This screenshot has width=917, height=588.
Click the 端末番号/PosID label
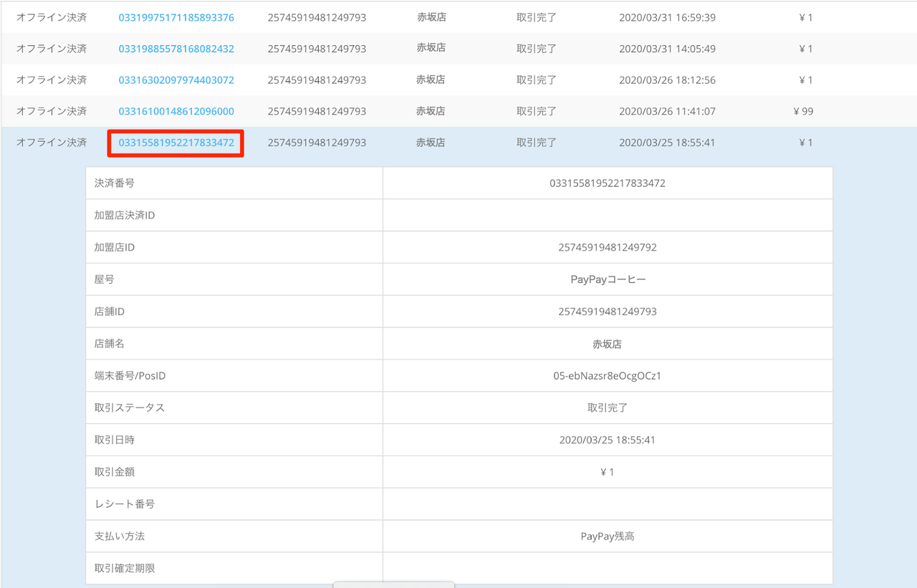coord(130,375)
